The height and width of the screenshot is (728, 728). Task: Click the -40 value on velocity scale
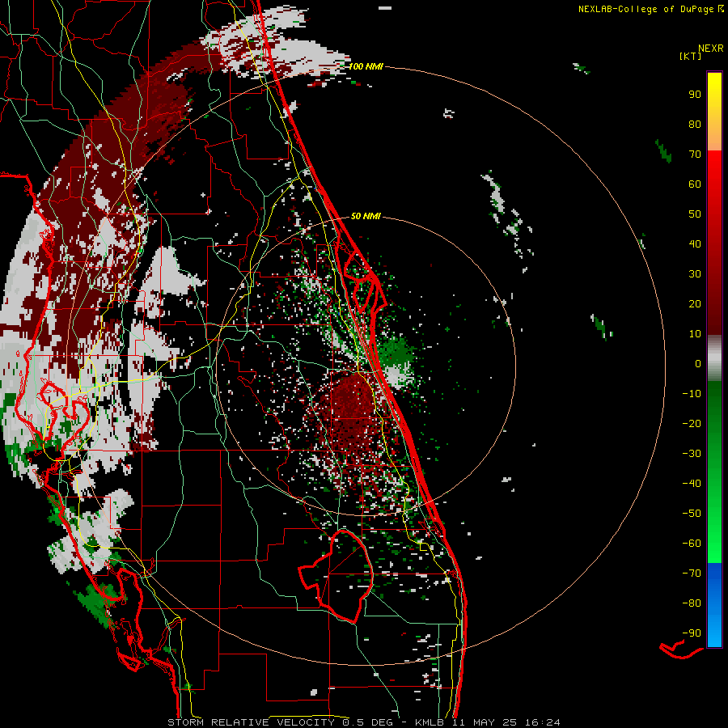point(692,484)
